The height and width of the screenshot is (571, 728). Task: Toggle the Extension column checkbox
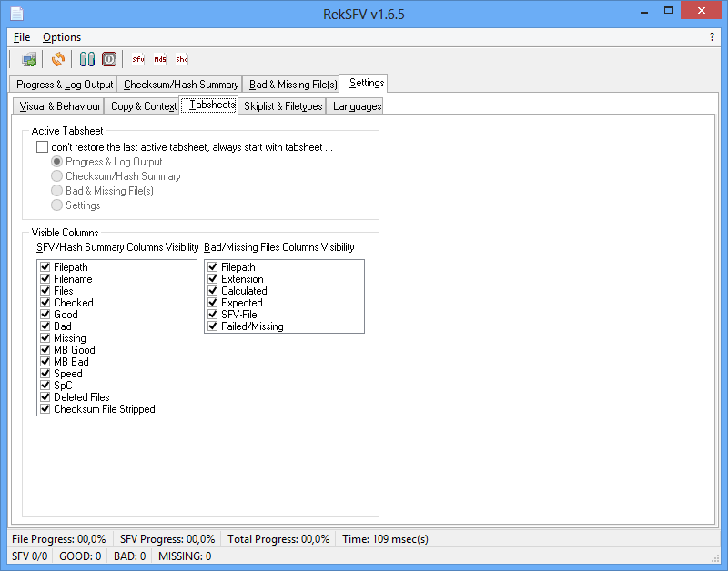point(213,279)
